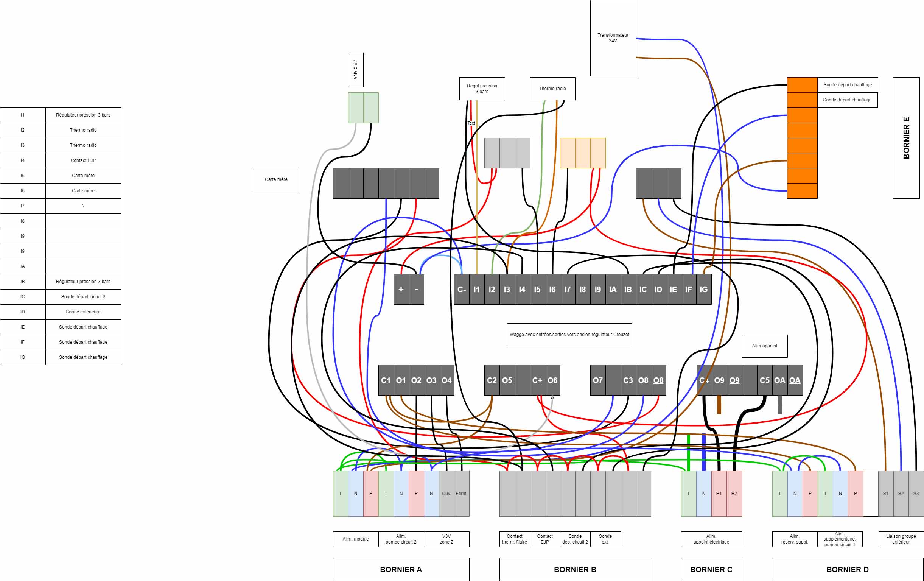Select the Ouv. terminal in Bornier A
The width and height of the screenshot is (924, 581).
pyautogui.click(x=446, y=494)
